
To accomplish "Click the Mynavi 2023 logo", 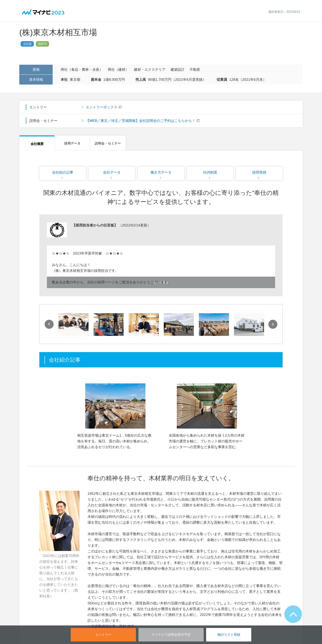I will click(43, 12).
